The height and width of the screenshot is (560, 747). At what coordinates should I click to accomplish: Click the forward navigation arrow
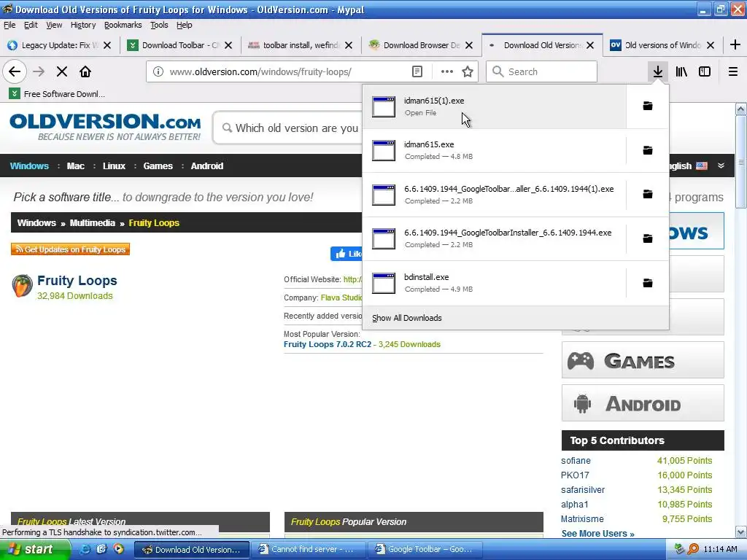(x=39, y=72)
